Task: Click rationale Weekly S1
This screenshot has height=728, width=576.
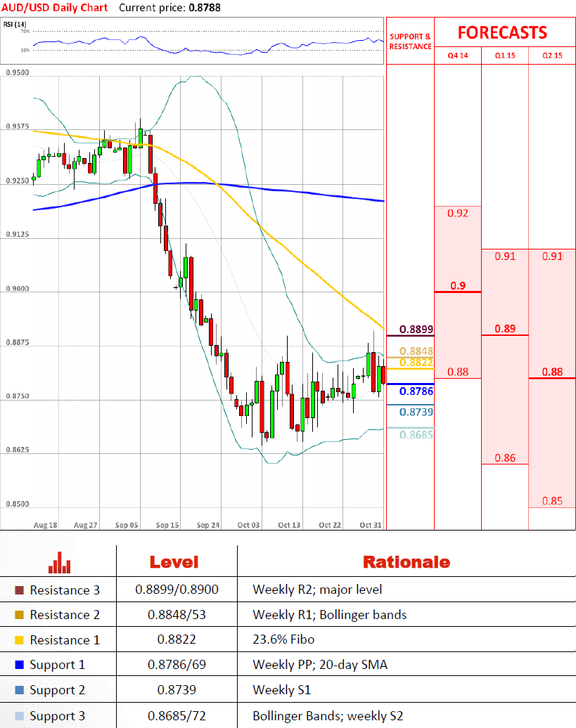Action: coord(281,690)
